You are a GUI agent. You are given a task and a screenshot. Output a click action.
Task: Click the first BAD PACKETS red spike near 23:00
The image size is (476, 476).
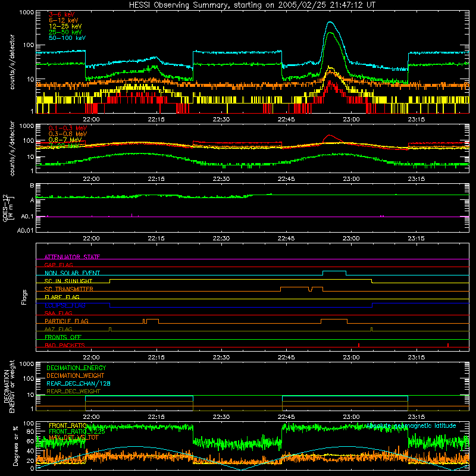(x=359, y=345)
